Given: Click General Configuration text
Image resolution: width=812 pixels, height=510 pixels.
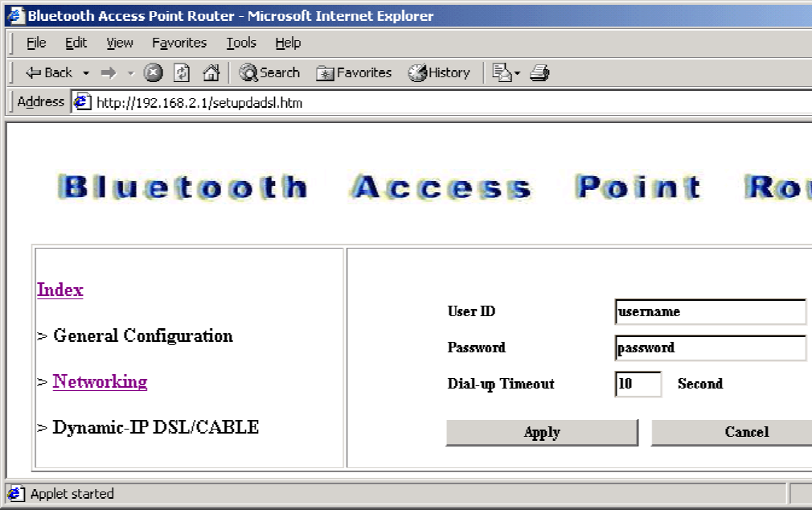Looking at the screenshot, I should (143, 336).
